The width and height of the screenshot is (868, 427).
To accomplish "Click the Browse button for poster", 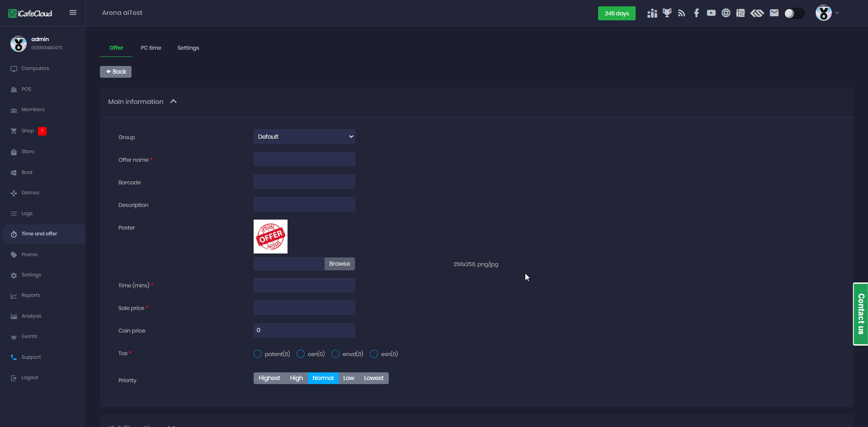I will [340, 264].
